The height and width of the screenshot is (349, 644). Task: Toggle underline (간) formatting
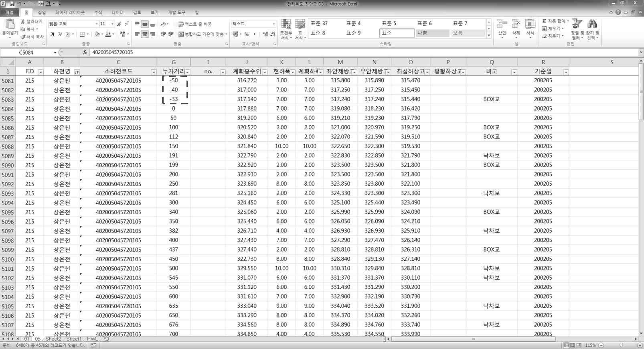click(x=67, y=34)
